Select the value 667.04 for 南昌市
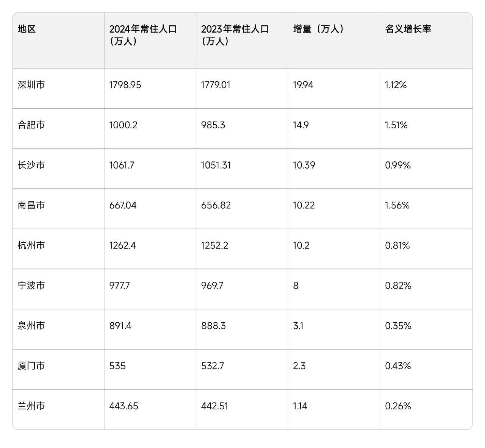 pyautogui.click(x=123, y=205)
